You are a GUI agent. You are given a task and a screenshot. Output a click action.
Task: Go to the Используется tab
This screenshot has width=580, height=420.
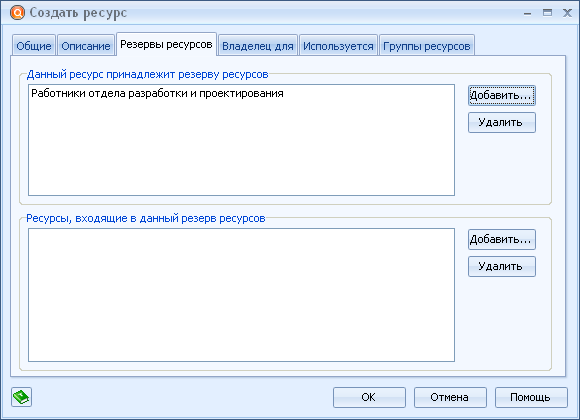click(338, 46)
